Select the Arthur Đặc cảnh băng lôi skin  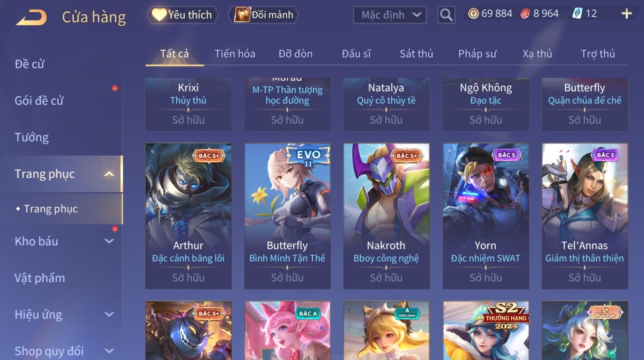188,216
